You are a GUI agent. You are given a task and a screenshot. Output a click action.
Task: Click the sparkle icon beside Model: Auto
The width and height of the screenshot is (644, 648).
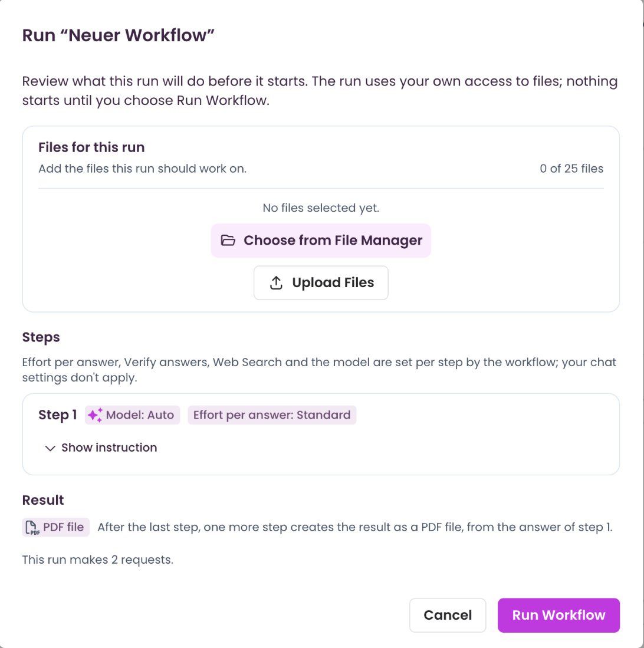95,415
